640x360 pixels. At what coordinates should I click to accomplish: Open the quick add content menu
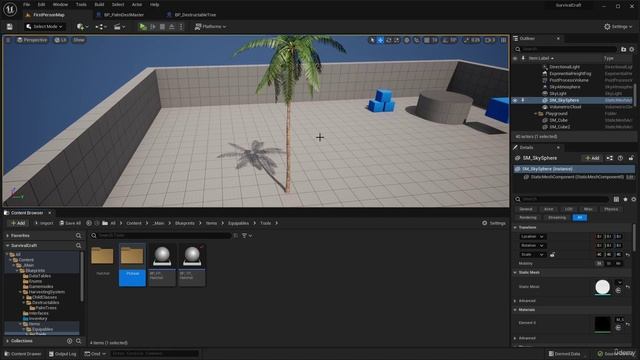(82, 27)
